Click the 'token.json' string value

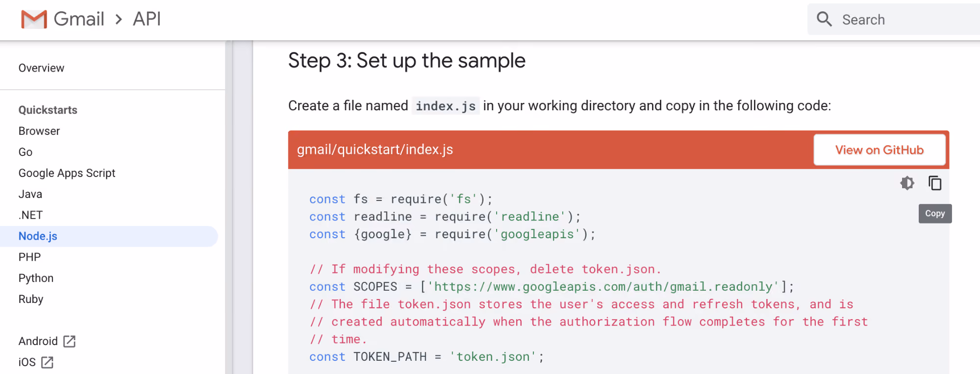point(493,357)
